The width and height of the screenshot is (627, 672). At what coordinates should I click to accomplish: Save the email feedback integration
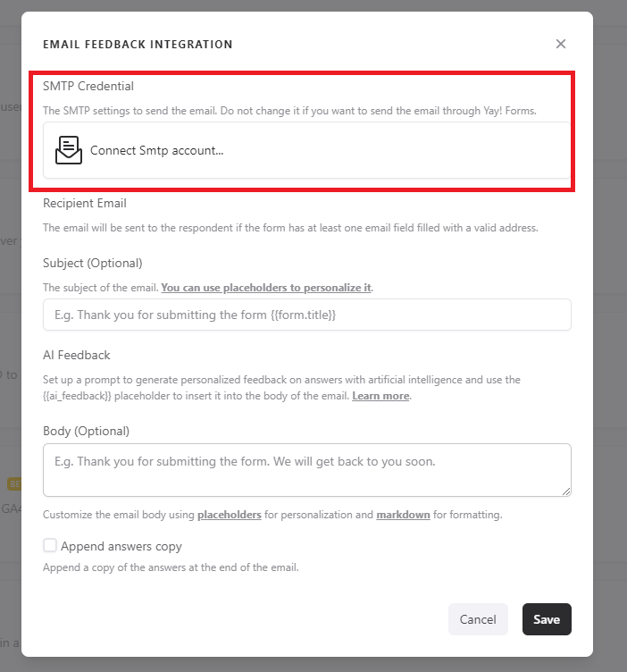click(547, 619)
